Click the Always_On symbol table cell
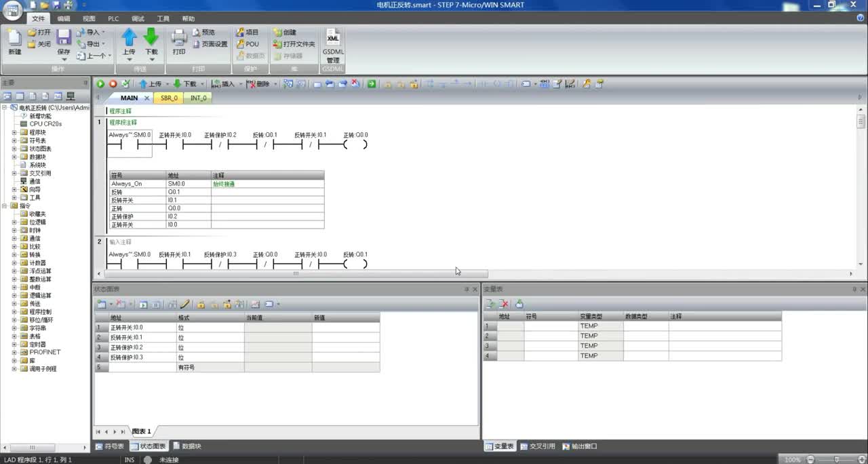This screenshot has width=868, height=464. (138, 184)
